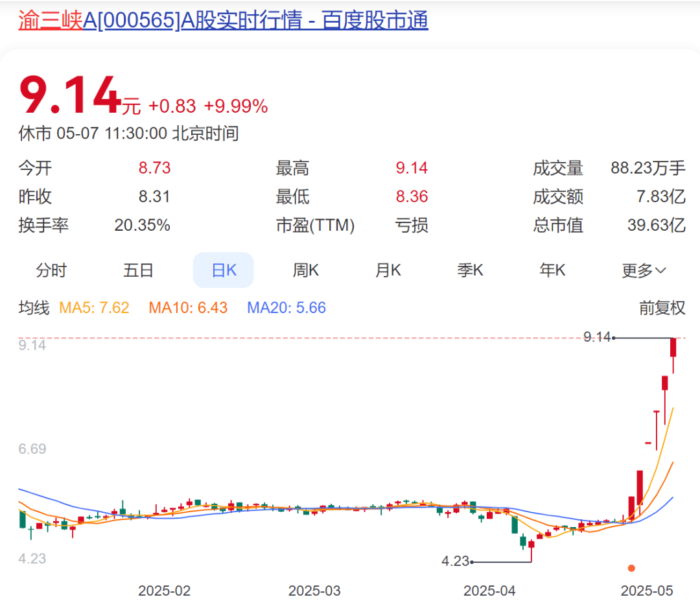Screen dimensions: 700x601
Task: Select the 日K daily candlestick tab
Action: (x=223, y=270)
